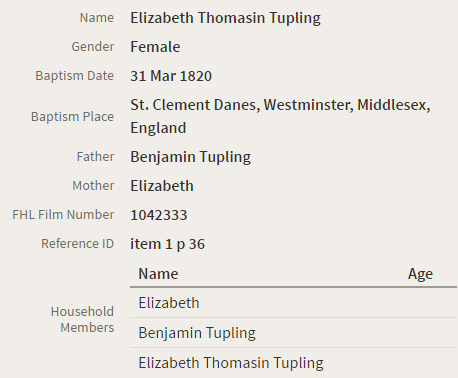Click FHL film number 1042333
This screenshot has height=378, width=458.
(x=159, y=215)
